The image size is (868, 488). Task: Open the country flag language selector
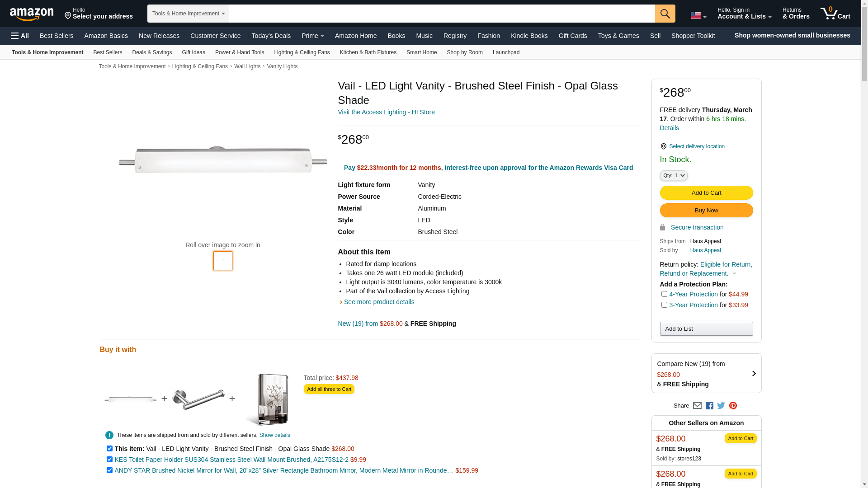pyautogui.click(x=698, y=15)
